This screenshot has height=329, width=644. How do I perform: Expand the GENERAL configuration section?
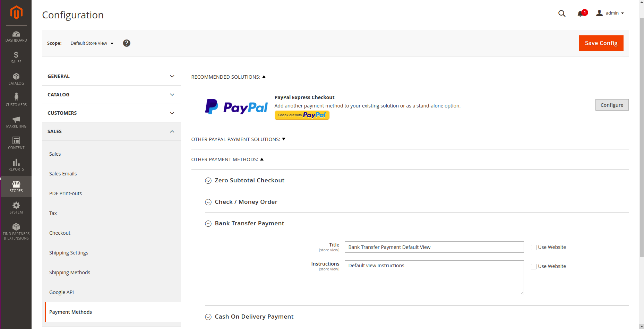click(x=111, y=76)
